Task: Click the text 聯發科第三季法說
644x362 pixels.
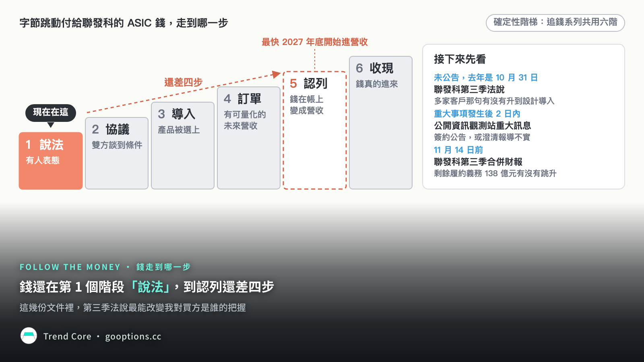Action: coord(469,89)
